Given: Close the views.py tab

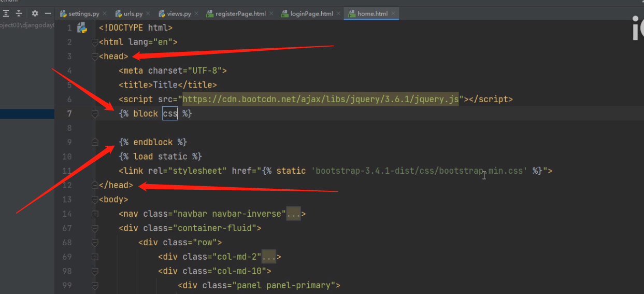Looking at the screenshot, I should 196,14.
